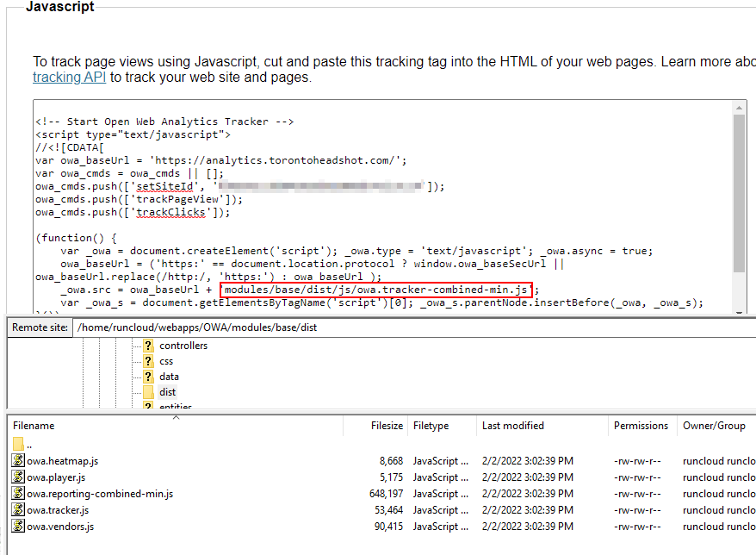This screenshot has width=756, height=555.
Task: Select the dist folder in tree
Action: [167, 392]
